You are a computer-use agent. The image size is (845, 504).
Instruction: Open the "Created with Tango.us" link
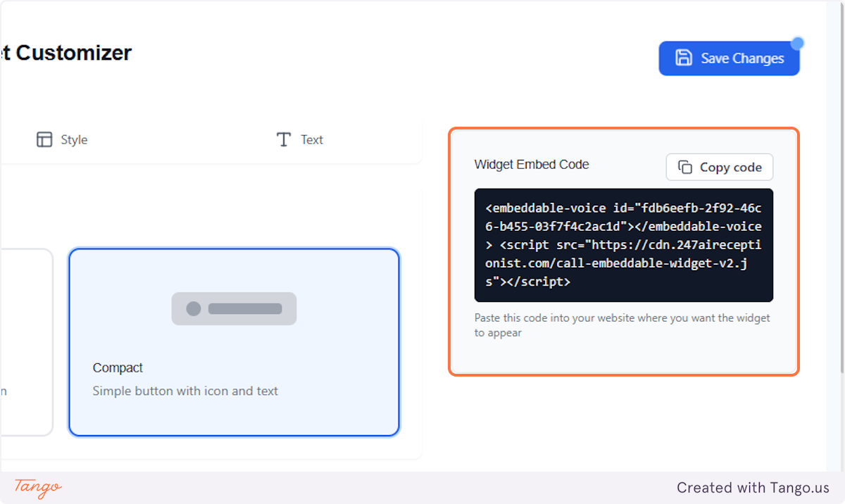coord(753,488)
